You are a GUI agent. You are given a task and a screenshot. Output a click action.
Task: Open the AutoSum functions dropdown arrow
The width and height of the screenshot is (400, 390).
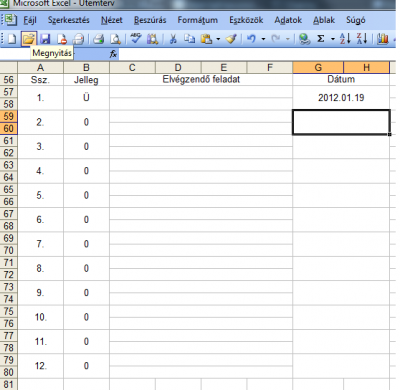[333, 39]
